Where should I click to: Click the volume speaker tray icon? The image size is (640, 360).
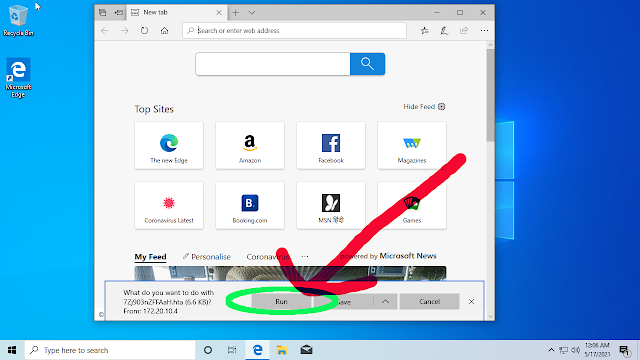click(x=576, y=350)
